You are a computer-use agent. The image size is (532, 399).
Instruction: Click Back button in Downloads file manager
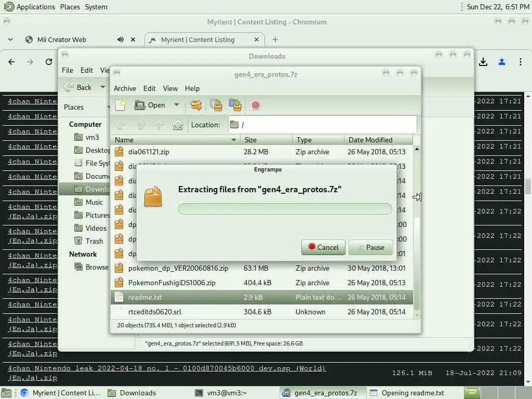tap(79, 87)
